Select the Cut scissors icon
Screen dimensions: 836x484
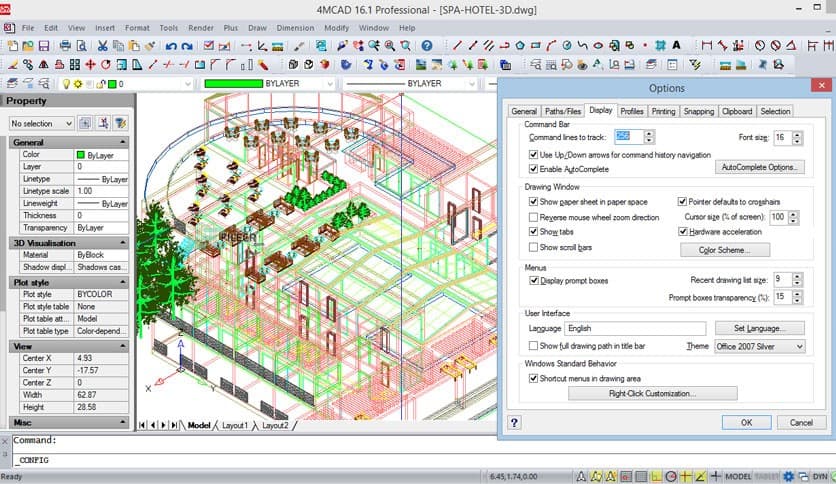point(103,45)
